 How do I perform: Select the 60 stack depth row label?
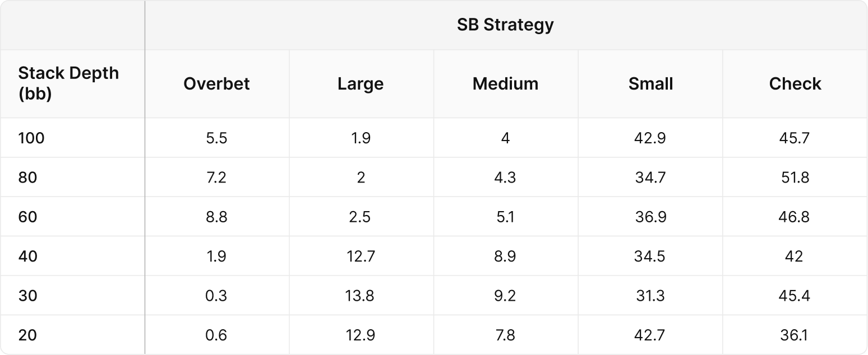[x=27, y=217]
